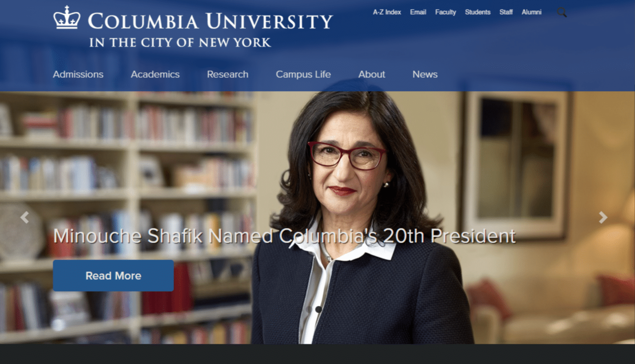The height and width of the screenshot is (364, 635).
Task: Select Research in the main navigation
Action: [x=228, y=74]
